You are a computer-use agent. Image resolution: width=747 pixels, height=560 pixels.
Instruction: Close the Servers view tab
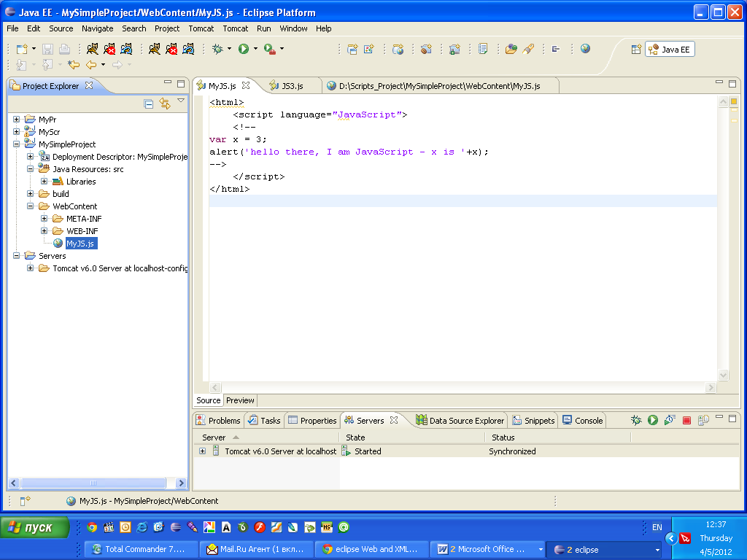pos(393,420)
